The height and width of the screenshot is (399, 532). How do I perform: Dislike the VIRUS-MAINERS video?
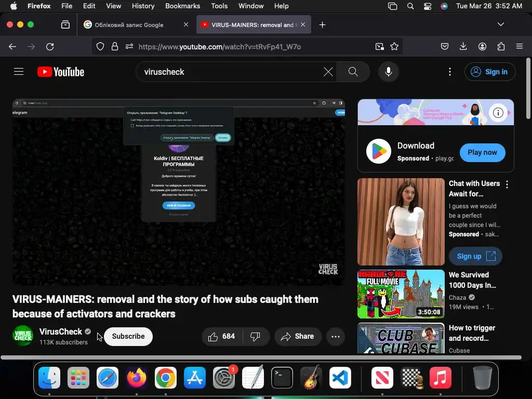click(256, 337)
